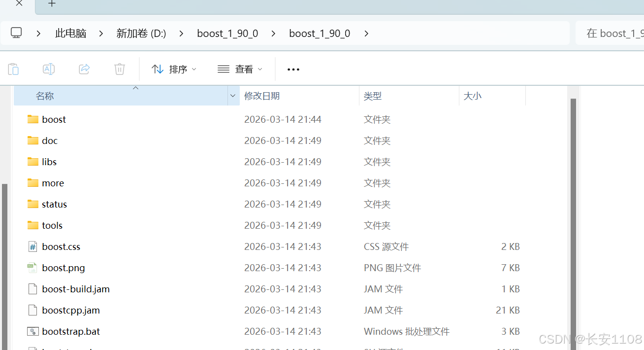Click the 2 KB size of boost.css
This screenshot has height=350, width=644.
[511, 246]
